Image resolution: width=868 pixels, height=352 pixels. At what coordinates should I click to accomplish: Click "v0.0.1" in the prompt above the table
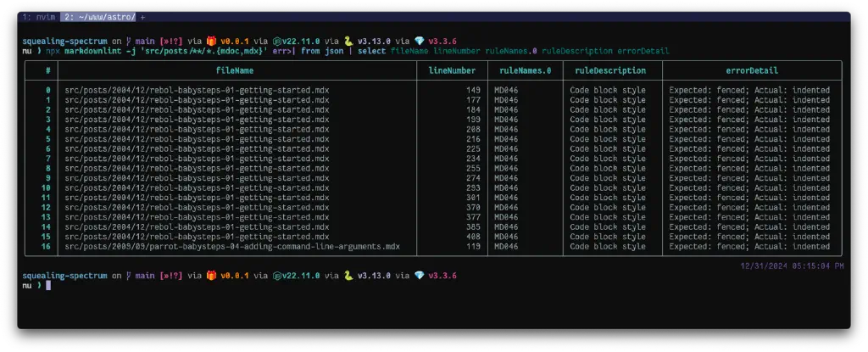click(x=235, y=41)
